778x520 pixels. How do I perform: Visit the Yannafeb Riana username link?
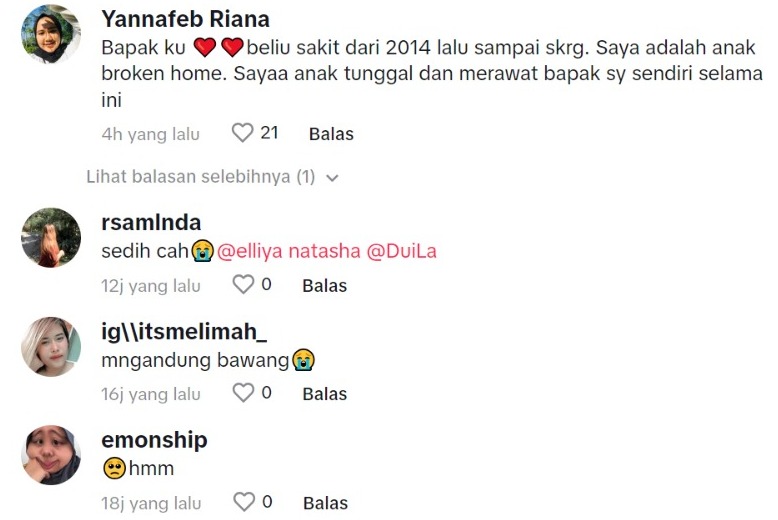pyautogui.click(x=185, y=19)
